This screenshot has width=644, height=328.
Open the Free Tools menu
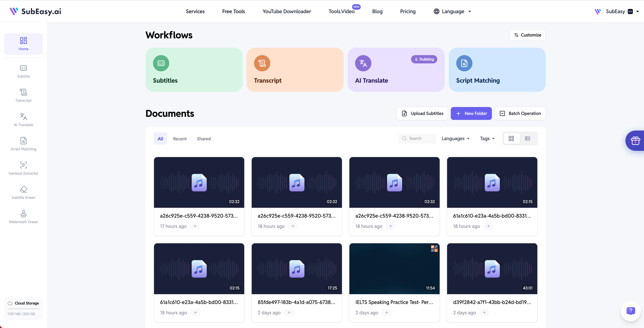click(233, 11)
